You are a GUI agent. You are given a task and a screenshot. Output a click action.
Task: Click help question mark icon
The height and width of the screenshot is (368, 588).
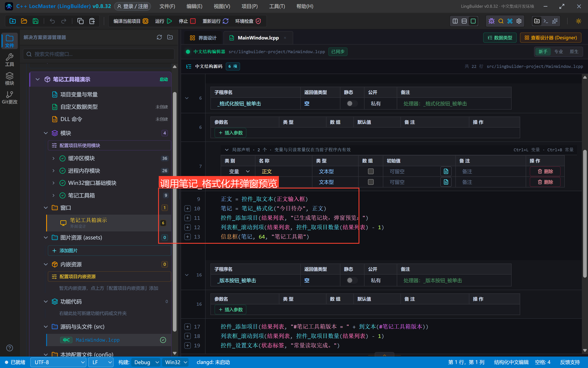click(x=9, y=348)
